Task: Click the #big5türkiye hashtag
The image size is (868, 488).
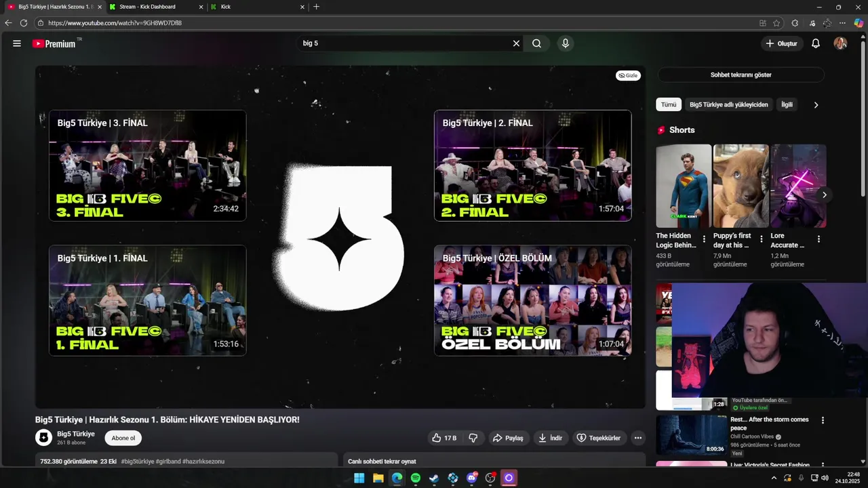Action: (x=138, y=462)
